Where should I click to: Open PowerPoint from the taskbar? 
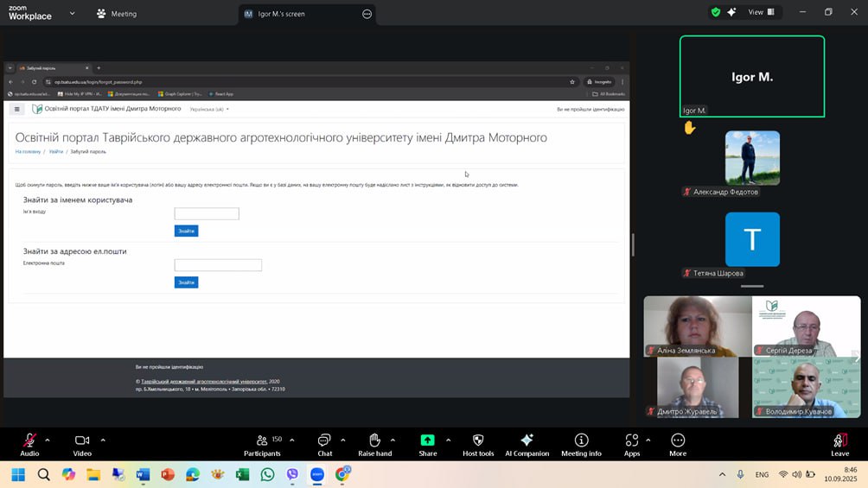pyautogui.click(x=168, y=475)
